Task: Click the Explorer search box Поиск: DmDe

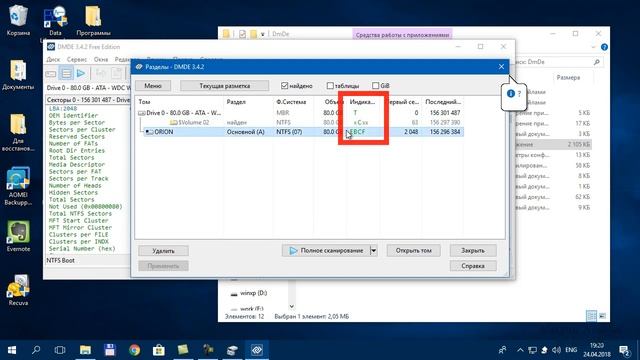Action: [558, 62]
